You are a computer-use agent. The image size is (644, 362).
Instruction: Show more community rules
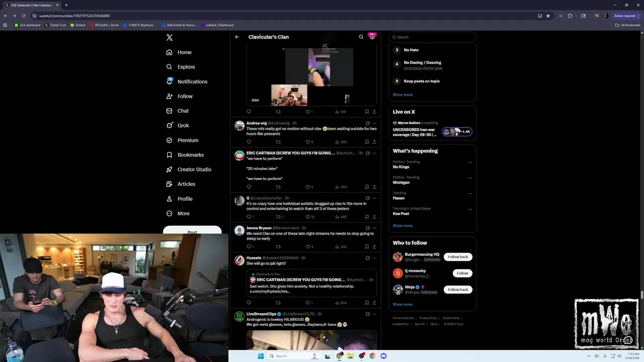pos(403,95)
